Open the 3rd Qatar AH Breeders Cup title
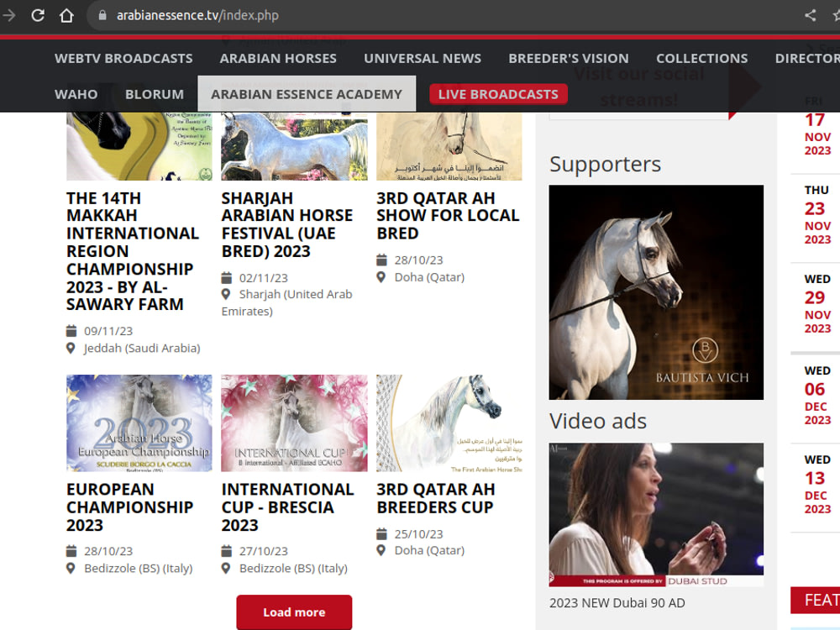This screenshot has height=630, width=840. click(x=435, y=498)
